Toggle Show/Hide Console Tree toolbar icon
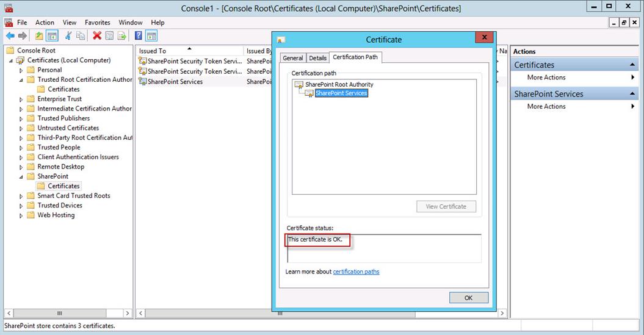Viewport: 644px width, 335px height. [x=52, y=36]
